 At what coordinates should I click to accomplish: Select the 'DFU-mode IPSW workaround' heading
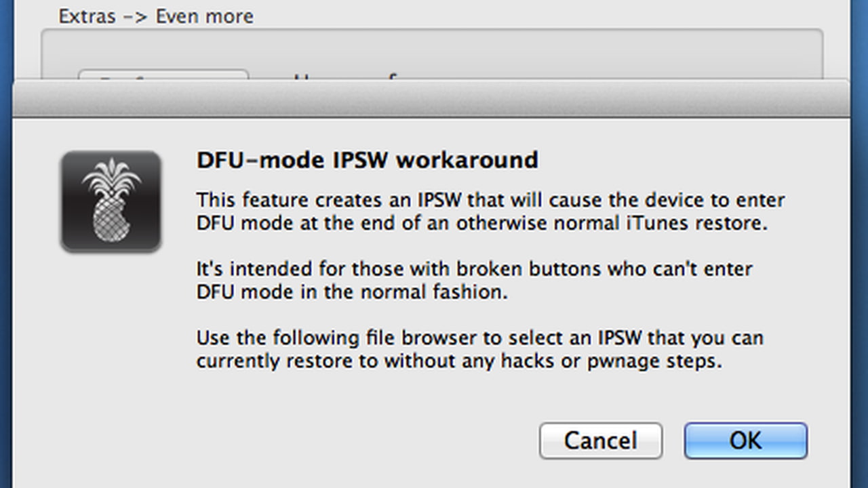point(367,160)
